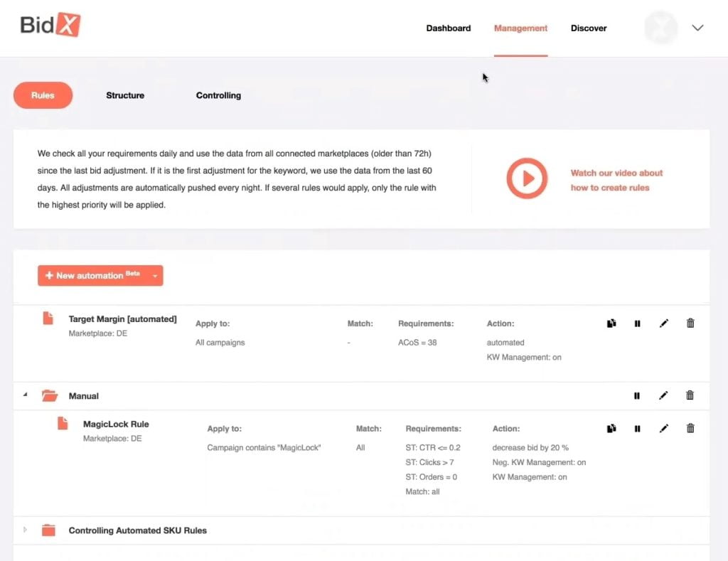Click 'All campaigns' under Apply to
Screen dimensions: 728x561
point(220,343)
